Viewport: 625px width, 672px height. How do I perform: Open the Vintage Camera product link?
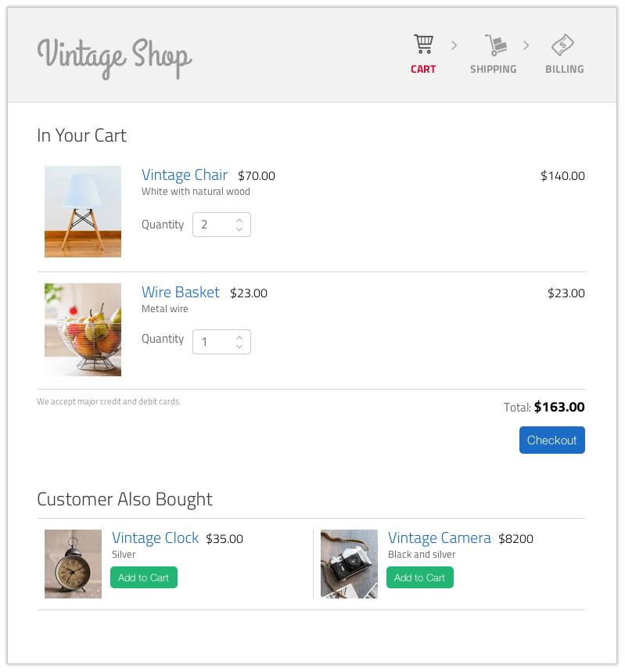pyautogui.click(x=440, y=538)
